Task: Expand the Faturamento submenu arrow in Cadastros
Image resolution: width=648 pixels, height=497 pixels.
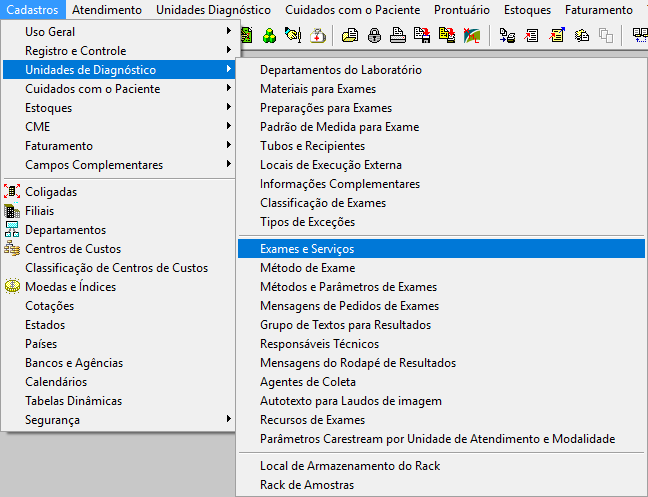Action: [229, 145]
